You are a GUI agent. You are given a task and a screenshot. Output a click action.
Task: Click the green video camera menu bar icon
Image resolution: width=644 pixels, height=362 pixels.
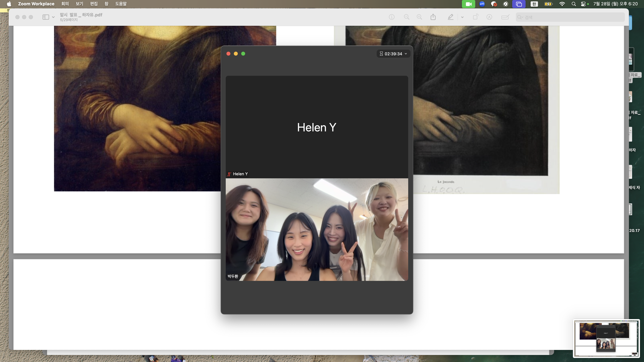tap(469, 4)
